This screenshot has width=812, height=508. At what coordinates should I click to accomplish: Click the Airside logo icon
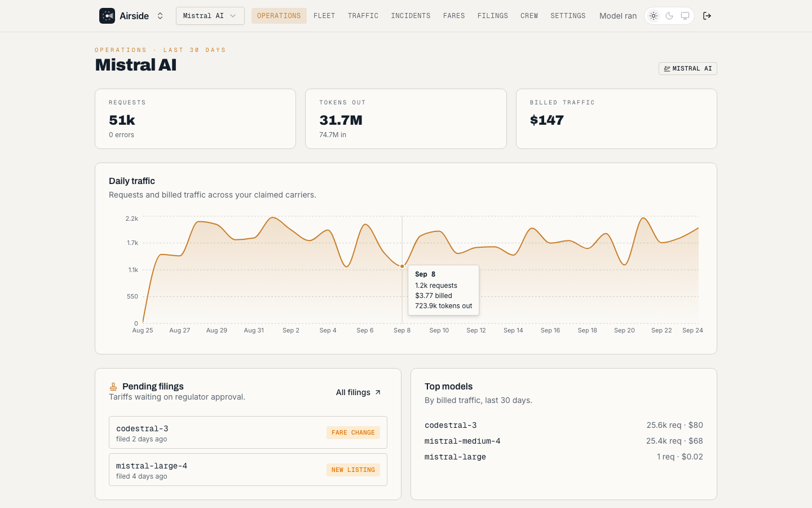(107, 16)
